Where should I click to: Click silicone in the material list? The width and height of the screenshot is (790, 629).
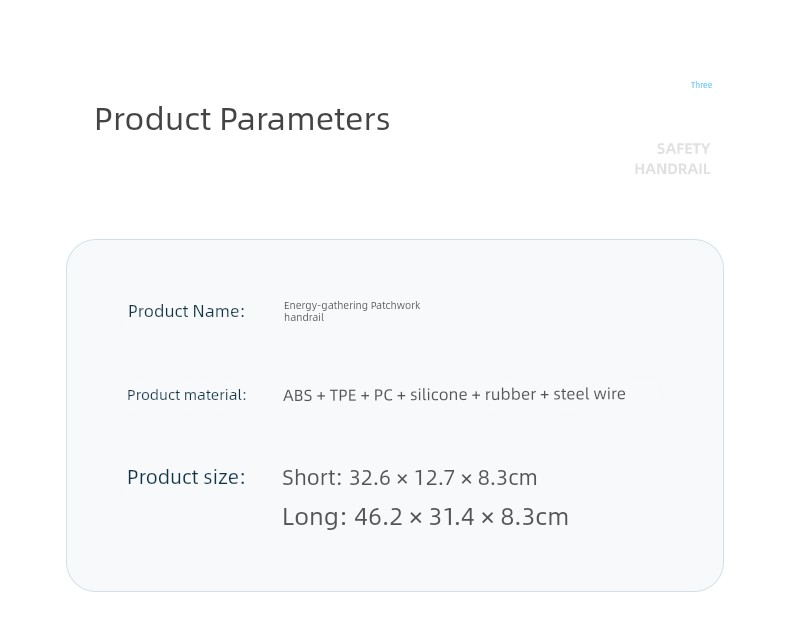438,394
